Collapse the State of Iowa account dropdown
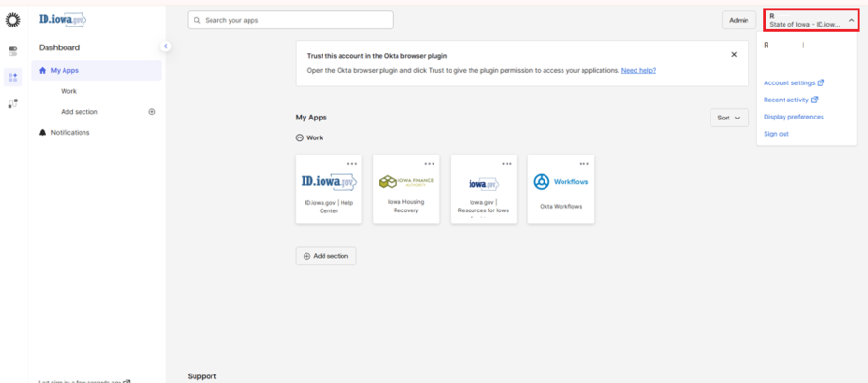This screenshot has height=383, width=868. [810, 21]
